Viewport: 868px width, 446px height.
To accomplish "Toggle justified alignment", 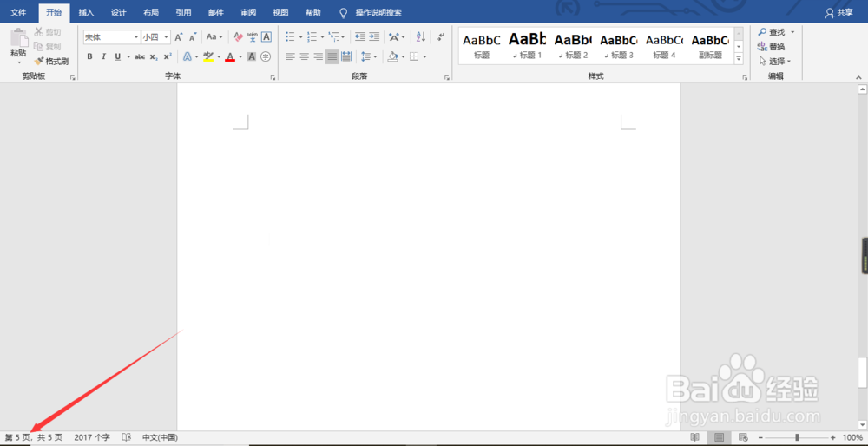I will click(332, 56).
